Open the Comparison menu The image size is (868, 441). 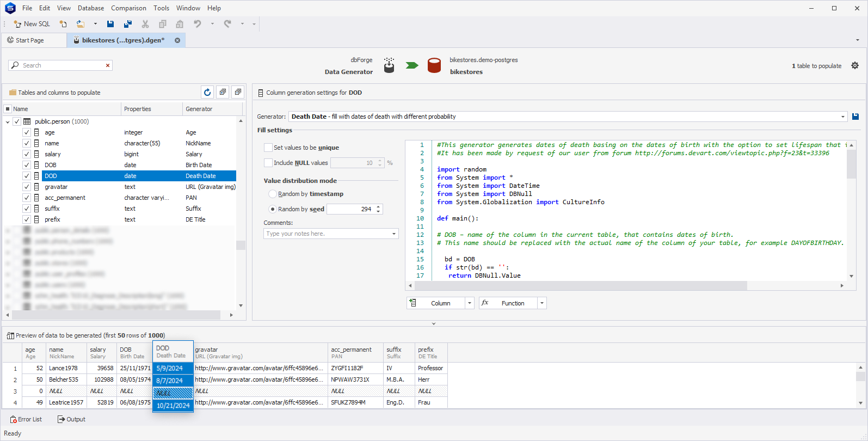click(x=128, y=8)
